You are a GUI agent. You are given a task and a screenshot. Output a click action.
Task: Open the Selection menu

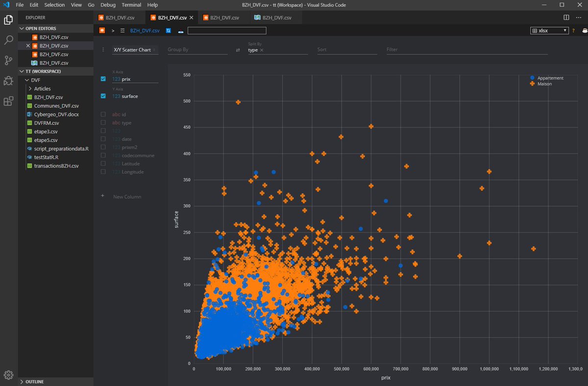tap(54, 4)
